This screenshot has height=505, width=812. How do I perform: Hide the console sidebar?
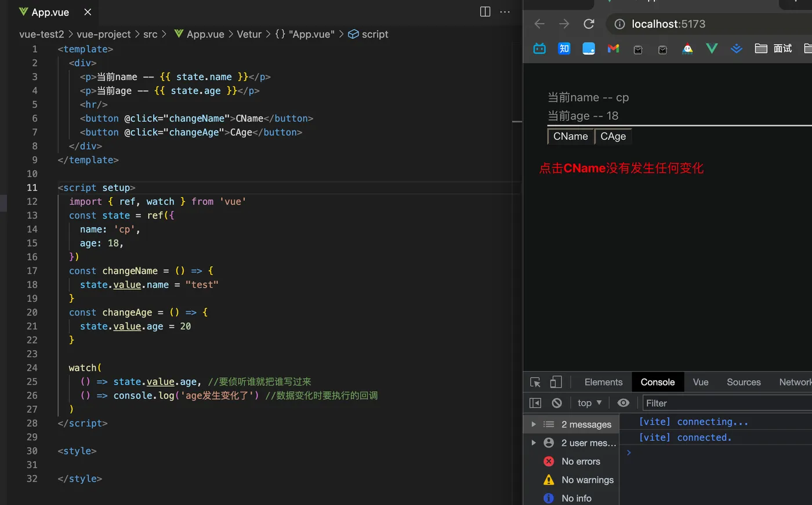coord(535,403)
